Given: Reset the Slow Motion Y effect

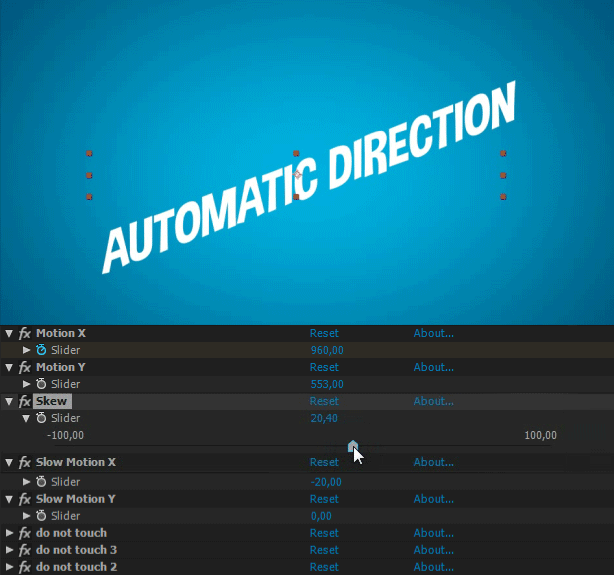Looking at the screenshot, I should pyautogui.click(x=324, y=499).
